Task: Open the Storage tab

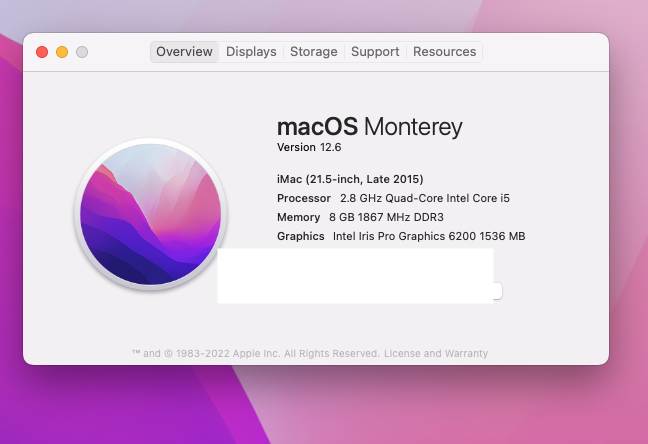Action: point(314,52)
